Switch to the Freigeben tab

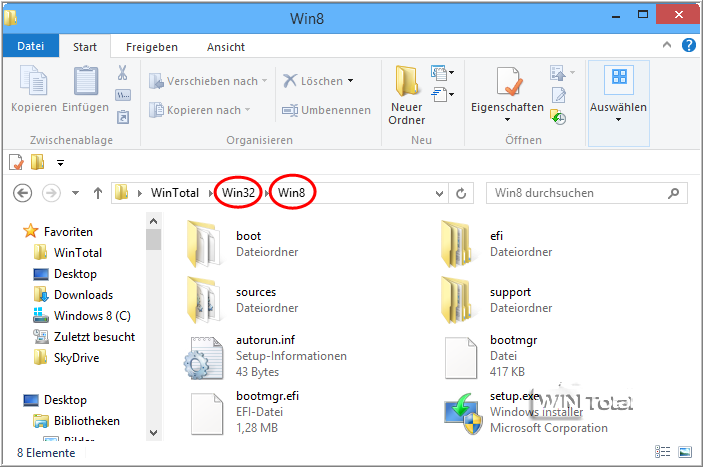coord(152,47)
